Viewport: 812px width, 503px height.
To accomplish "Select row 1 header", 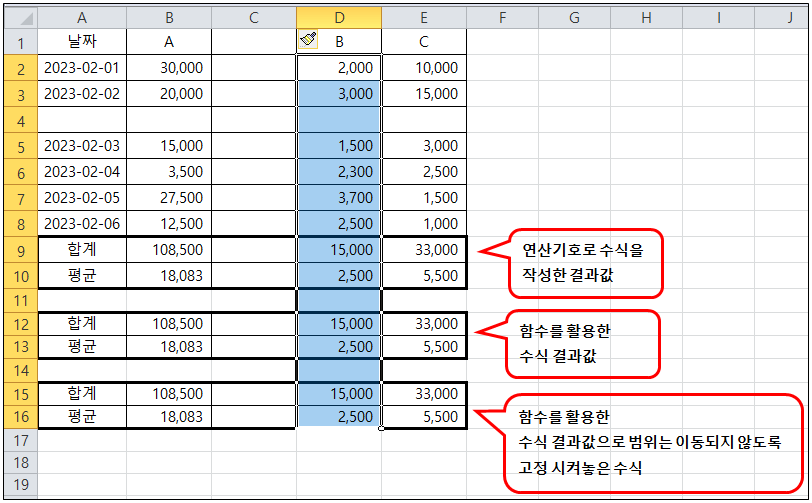I will [21, 42].
